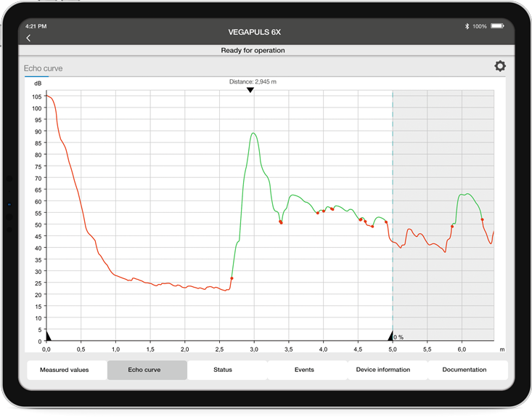532x417 pixels.
Task: Click the red dot where green curve begins
Action: [x=232, y=278]
